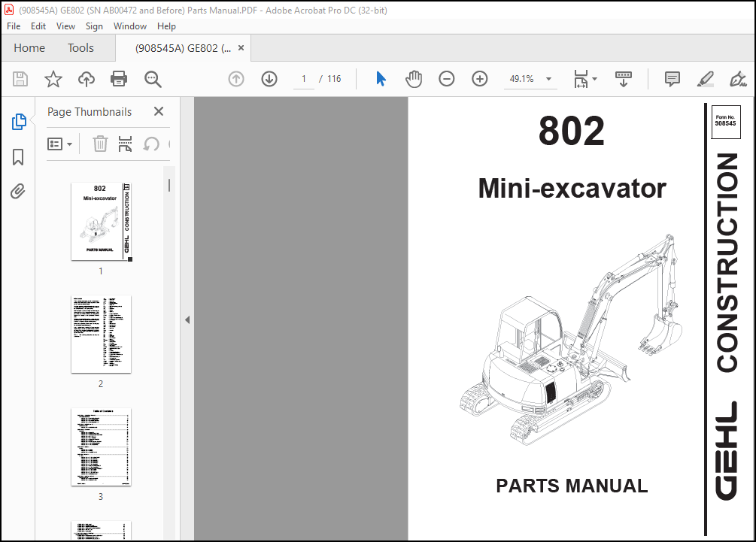Activate the Selection arrow tool
The height and width of the screenshot is (542, 756).
(x=381, y=79)
